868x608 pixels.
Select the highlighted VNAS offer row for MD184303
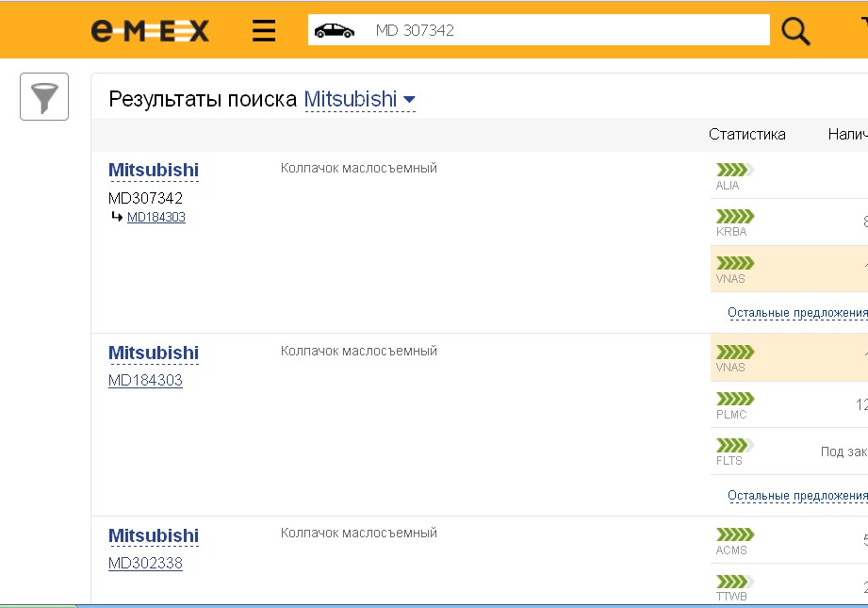[x=788, y=357]
